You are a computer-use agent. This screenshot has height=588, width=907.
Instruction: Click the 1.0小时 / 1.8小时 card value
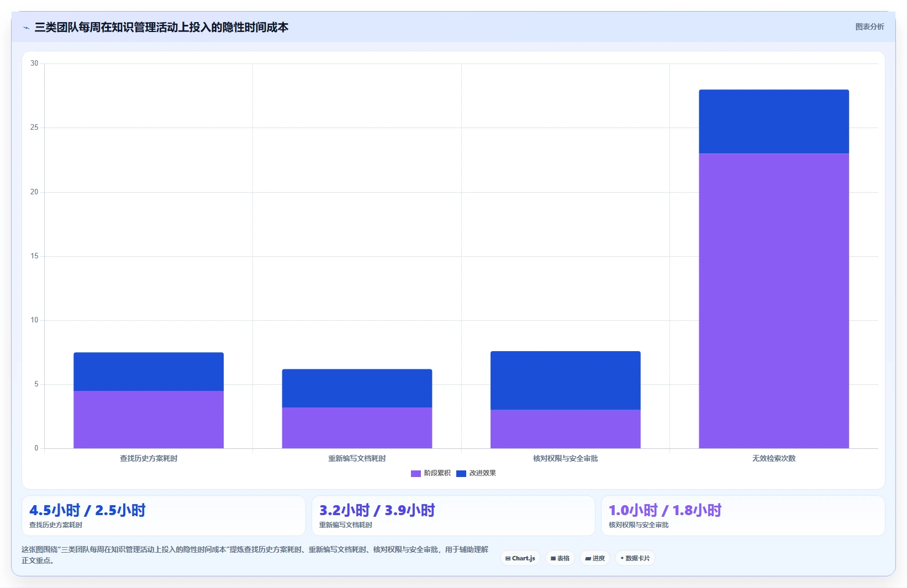click(x=665, y=510)
